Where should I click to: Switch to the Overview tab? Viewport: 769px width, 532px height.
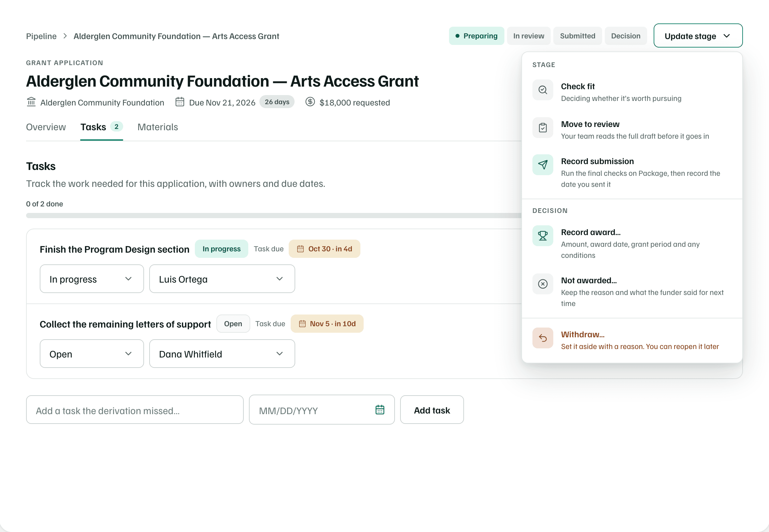pos(46,127)
